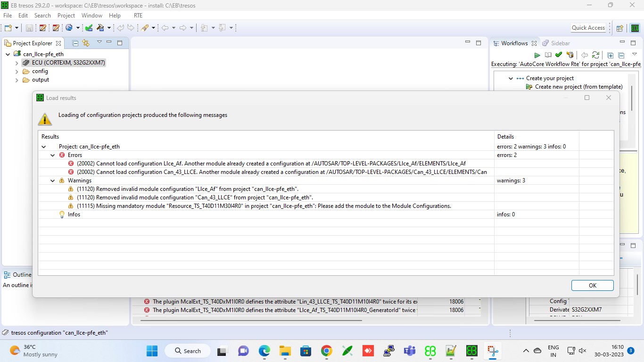Select the missing mandatory module warning row
This screenshot has width=644, height=362.
pos(261,206)
